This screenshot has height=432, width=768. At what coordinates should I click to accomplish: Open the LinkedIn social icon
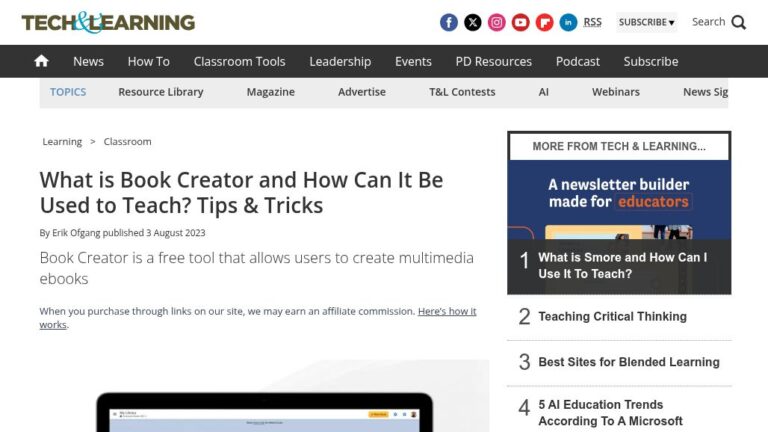pyautogui.click(x=568, y=23)
